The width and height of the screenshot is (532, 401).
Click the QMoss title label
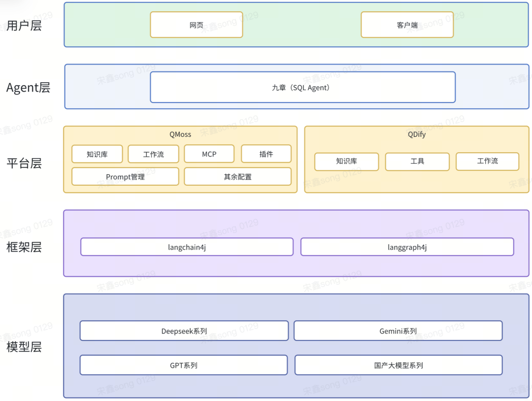180,134
